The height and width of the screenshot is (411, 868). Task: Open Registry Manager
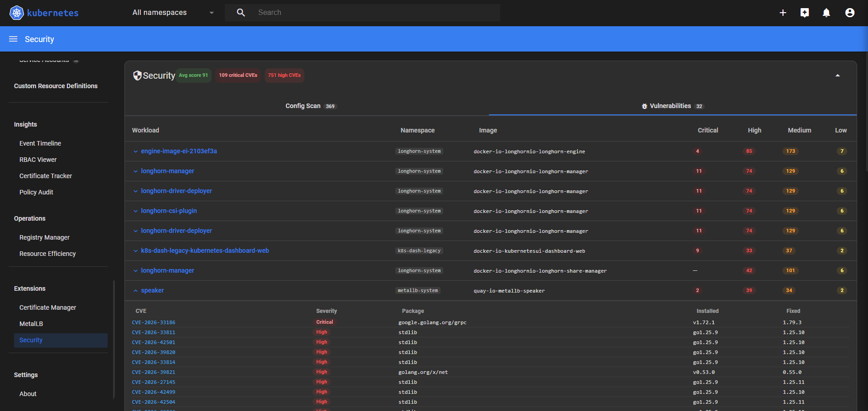[x=44, y=237]
